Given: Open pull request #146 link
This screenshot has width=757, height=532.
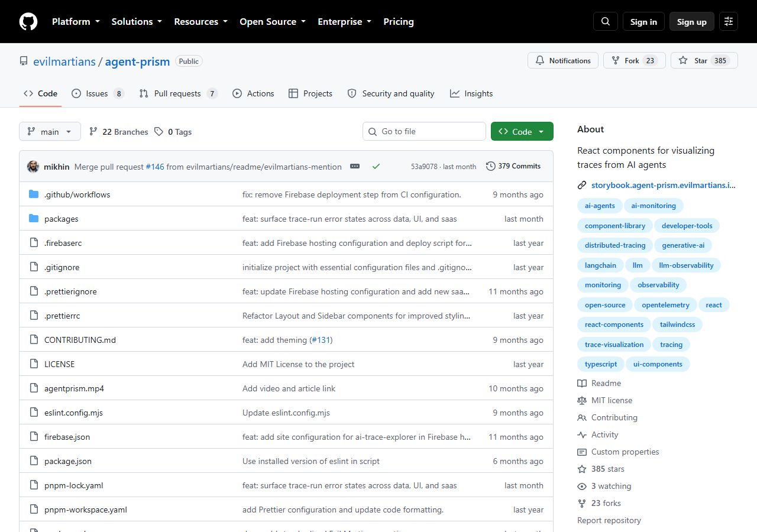Looking at the screenshot, I should click(155, 167).
